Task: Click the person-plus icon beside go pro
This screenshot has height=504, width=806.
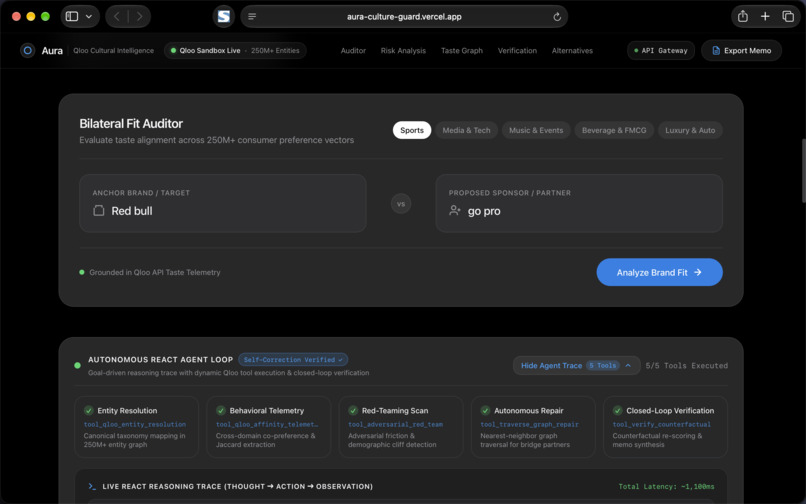Action: [x=455, y=210]
